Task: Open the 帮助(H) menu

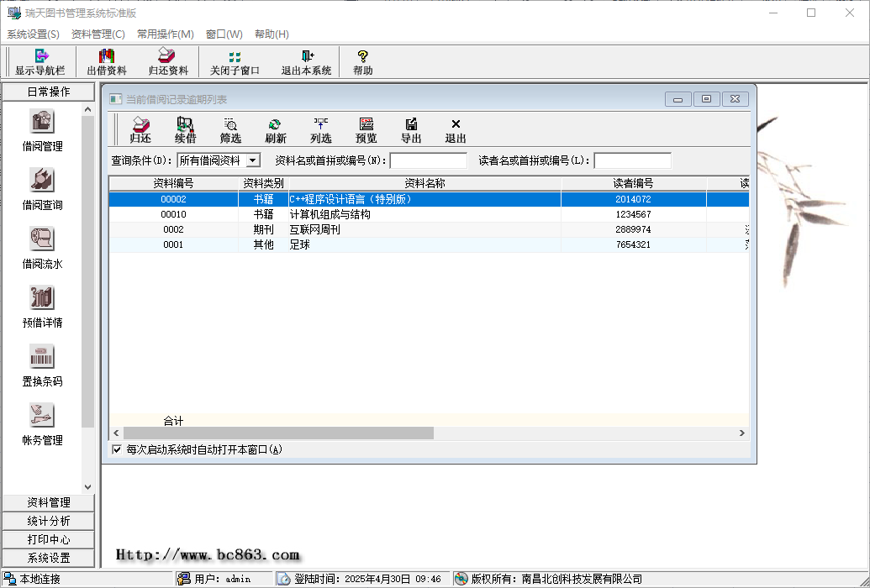Action: point(272,34)
